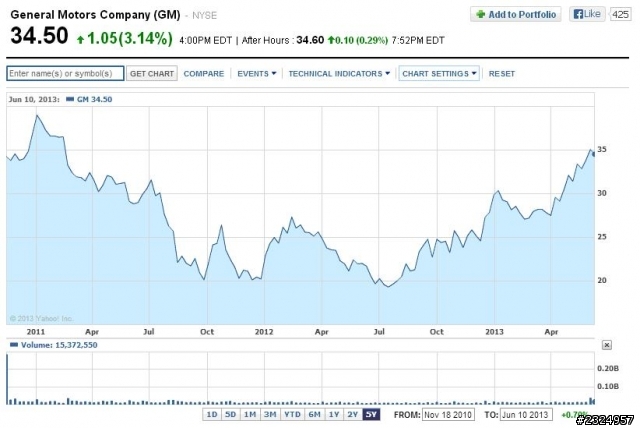
Task: Select the 2Y time range tab
Action: click(353, 415)
